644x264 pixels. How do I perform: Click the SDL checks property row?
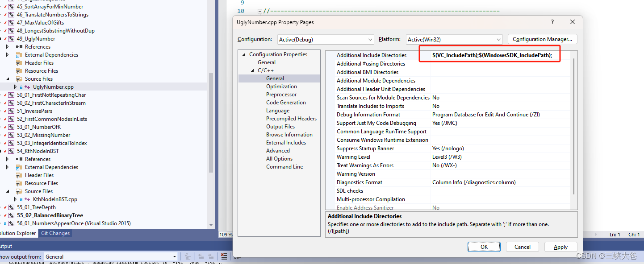point(452,191)
